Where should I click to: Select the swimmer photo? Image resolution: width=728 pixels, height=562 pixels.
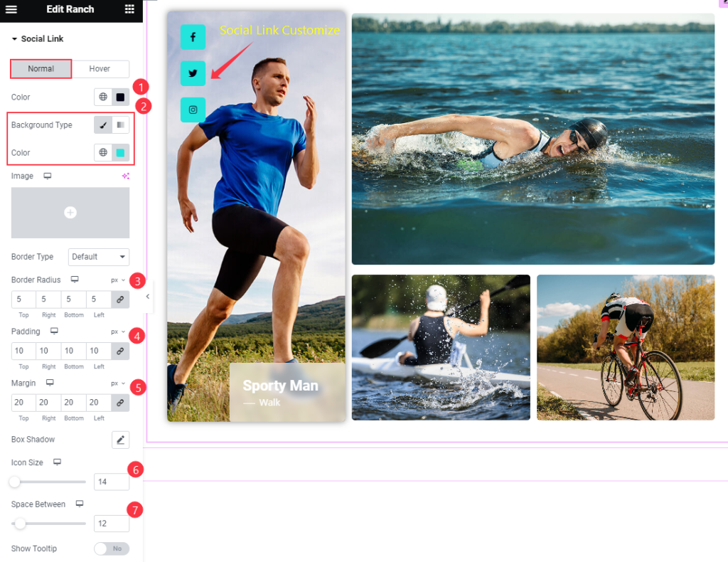[533, 139]
